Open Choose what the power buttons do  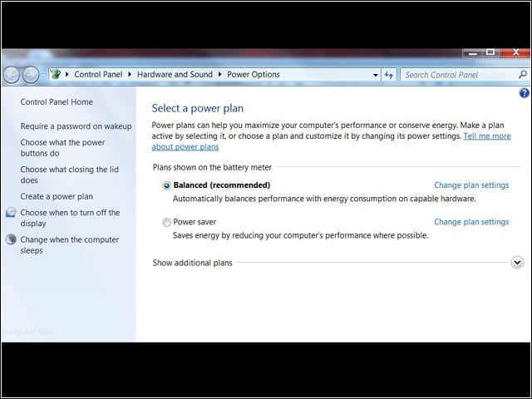tap(62, 148)
